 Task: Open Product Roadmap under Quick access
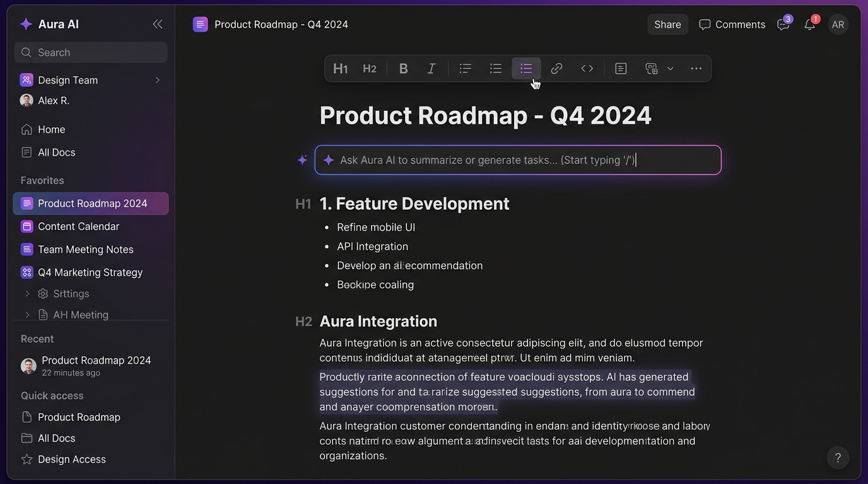tap(71, 417)
